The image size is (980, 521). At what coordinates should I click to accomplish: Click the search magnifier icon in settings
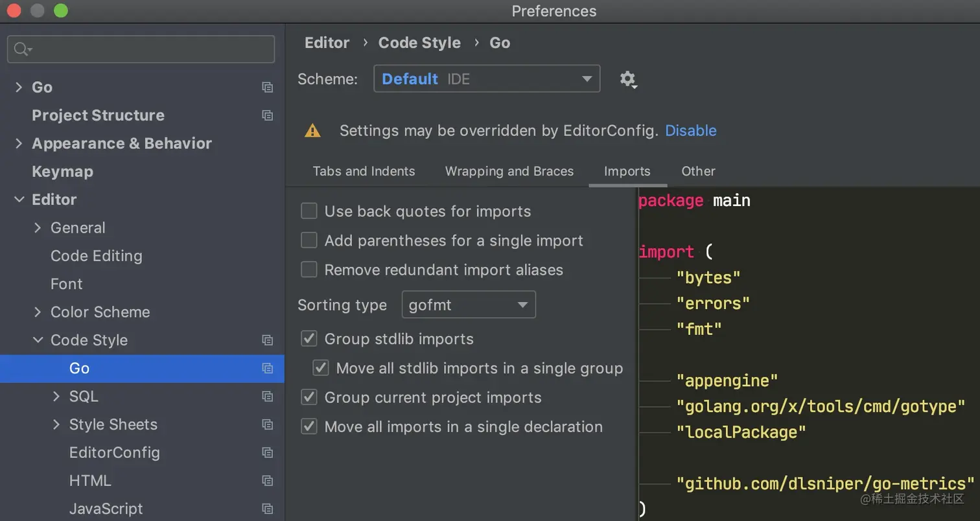pyautogui.click(x=22, y=49)
